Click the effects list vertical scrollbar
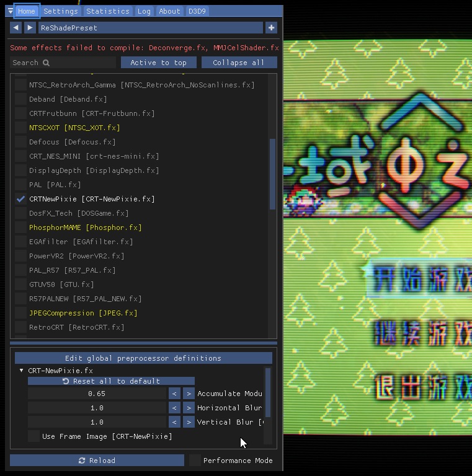 272,174
